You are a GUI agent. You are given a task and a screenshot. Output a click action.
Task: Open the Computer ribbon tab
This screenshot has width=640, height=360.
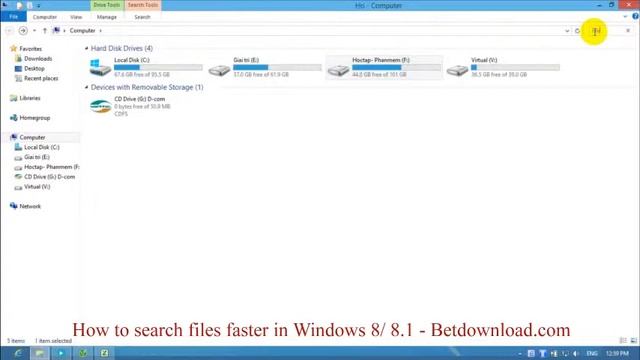(44, 17)
